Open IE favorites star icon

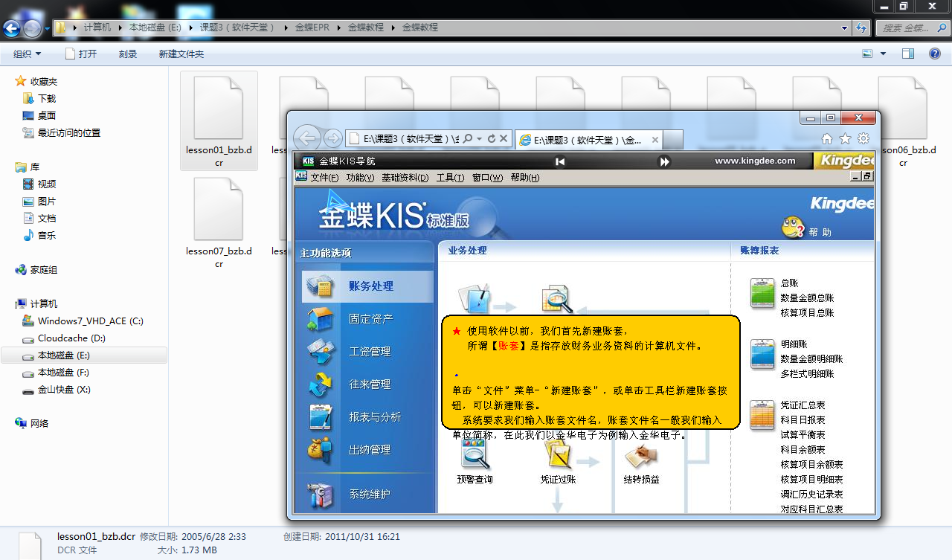tap(845, 138)
